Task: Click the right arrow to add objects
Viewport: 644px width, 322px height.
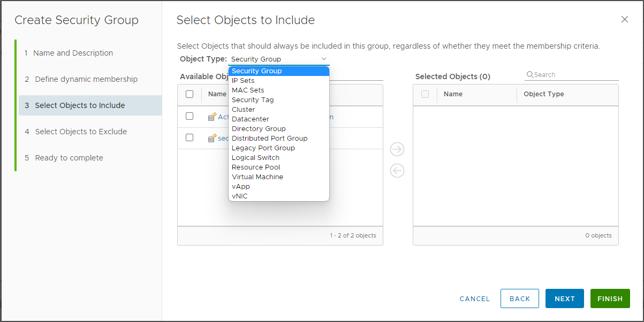Action: pyautogui.click(x=397, y=149)
